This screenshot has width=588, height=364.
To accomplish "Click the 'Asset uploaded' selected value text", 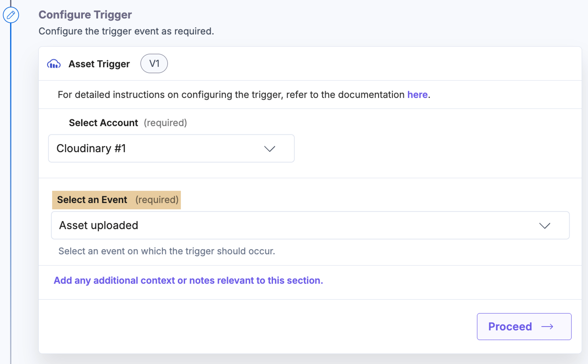I will click(98, 225).
